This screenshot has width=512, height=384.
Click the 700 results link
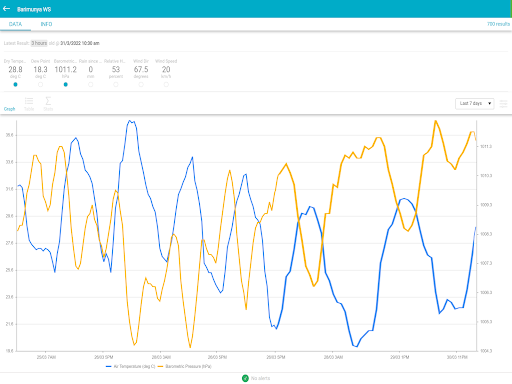click(x=498, y=24)
